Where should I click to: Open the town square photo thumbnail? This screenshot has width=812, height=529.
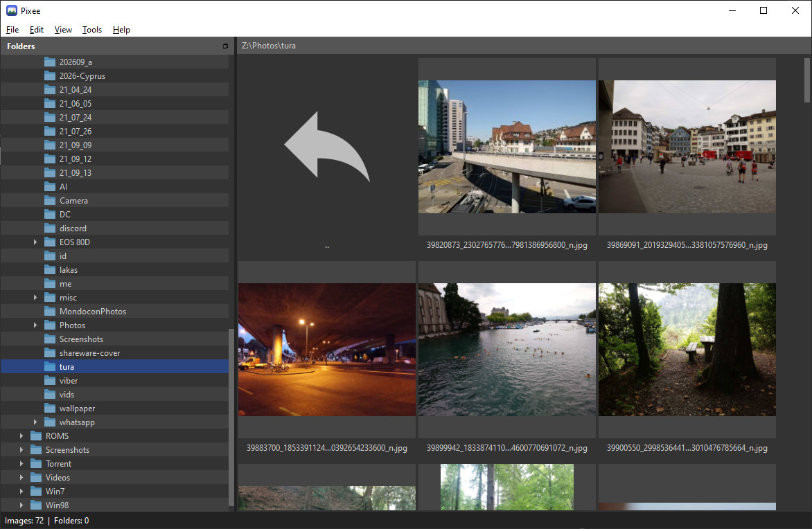(687, 147)
